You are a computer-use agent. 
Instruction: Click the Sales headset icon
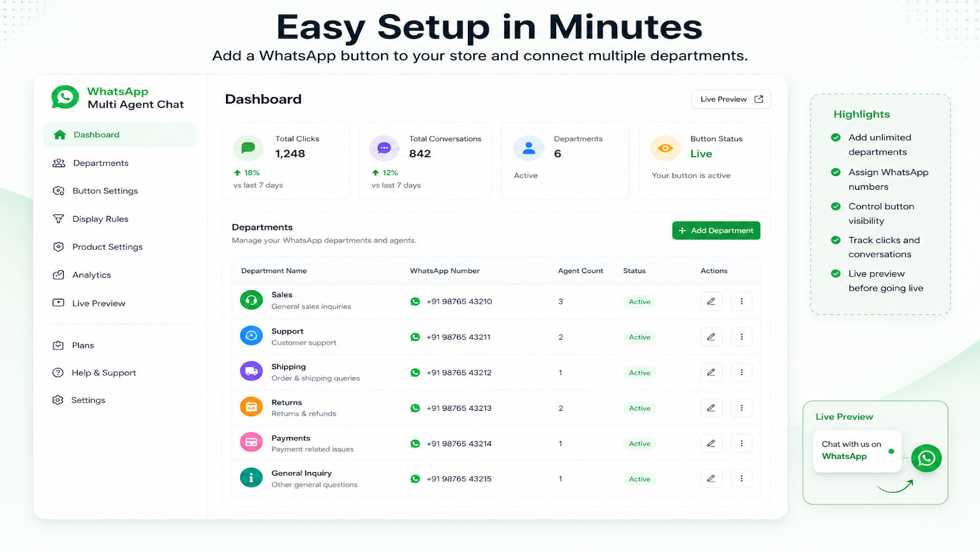pos(251,301)
